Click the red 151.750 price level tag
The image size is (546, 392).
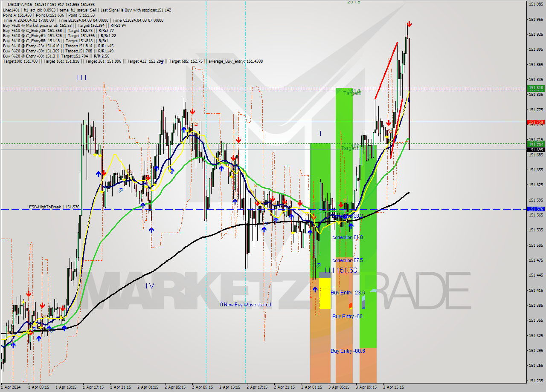[536, 122]
